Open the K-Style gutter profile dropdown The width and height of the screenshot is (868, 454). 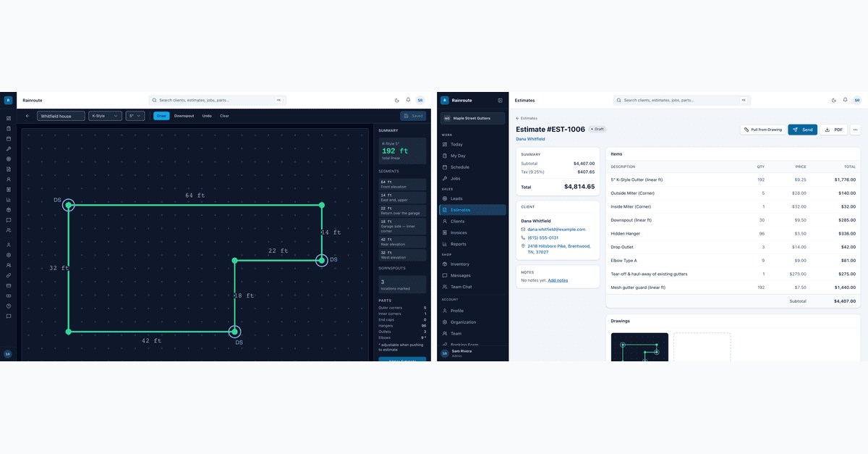(x=106, y=116)
